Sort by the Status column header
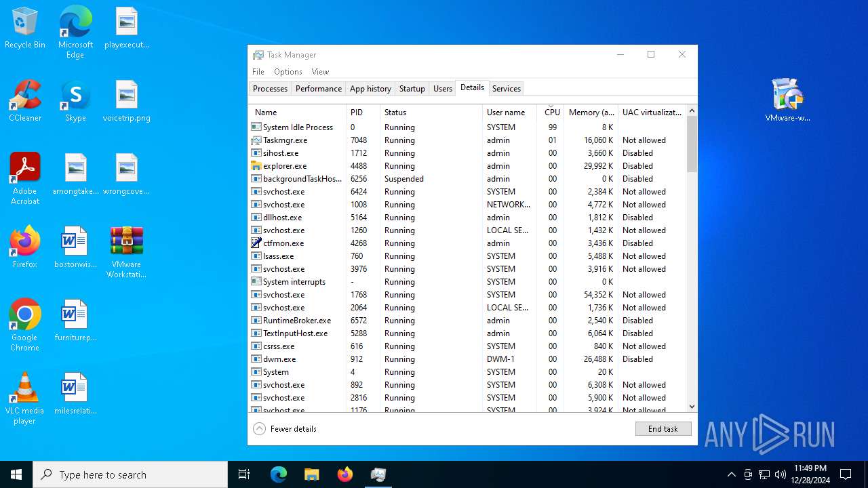This screenshot has height=488, width=868. point(431,113)
